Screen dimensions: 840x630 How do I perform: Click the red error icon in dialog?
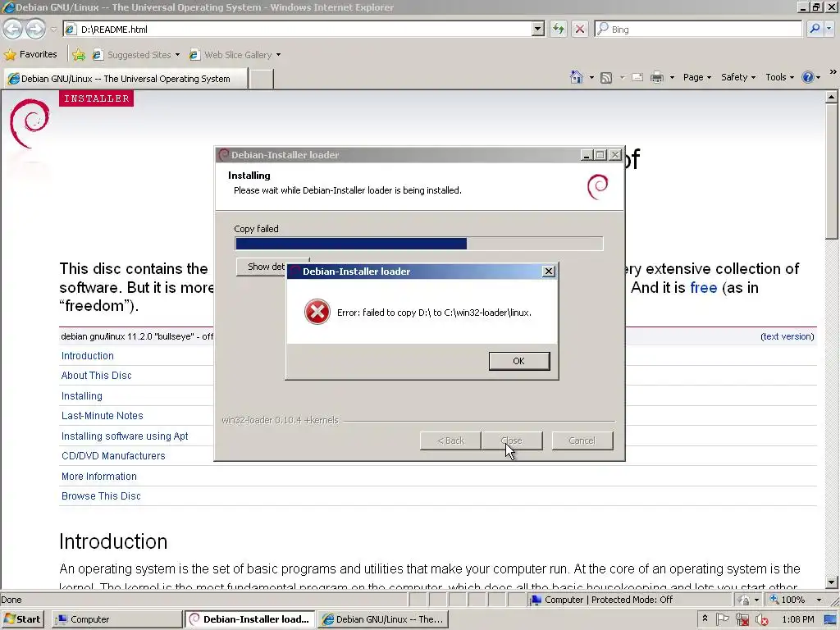(x=317, y=312)
